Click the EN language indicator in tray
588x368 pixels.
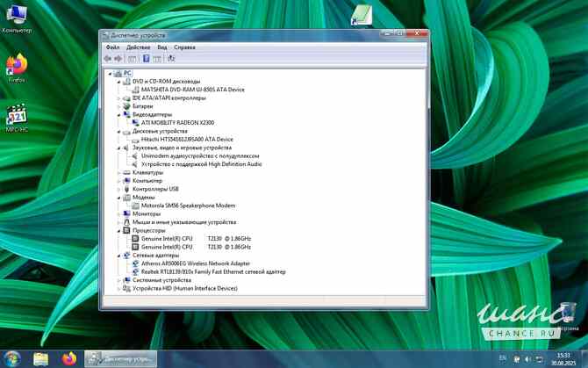click(503, 359)
